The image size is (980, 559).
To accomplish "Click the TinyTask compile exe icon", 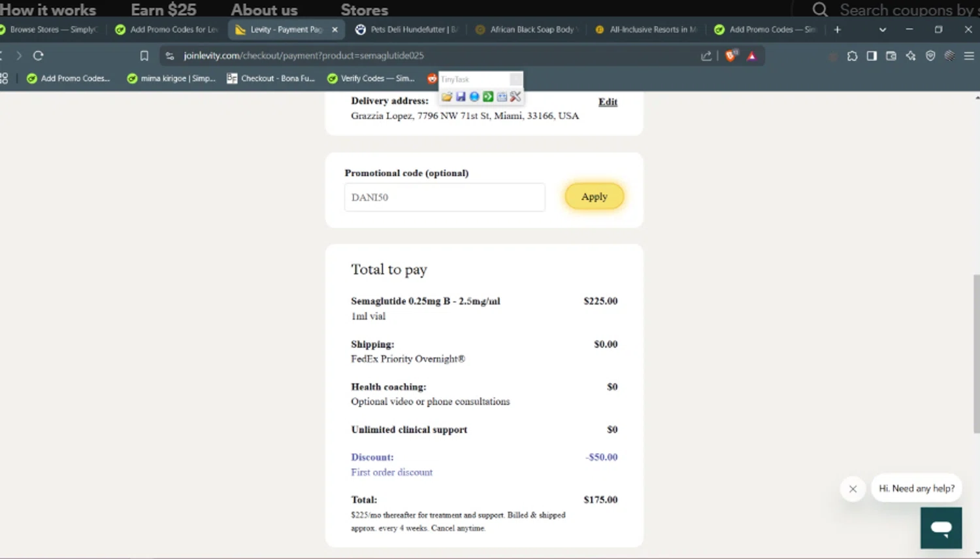I will click(502, 97).
